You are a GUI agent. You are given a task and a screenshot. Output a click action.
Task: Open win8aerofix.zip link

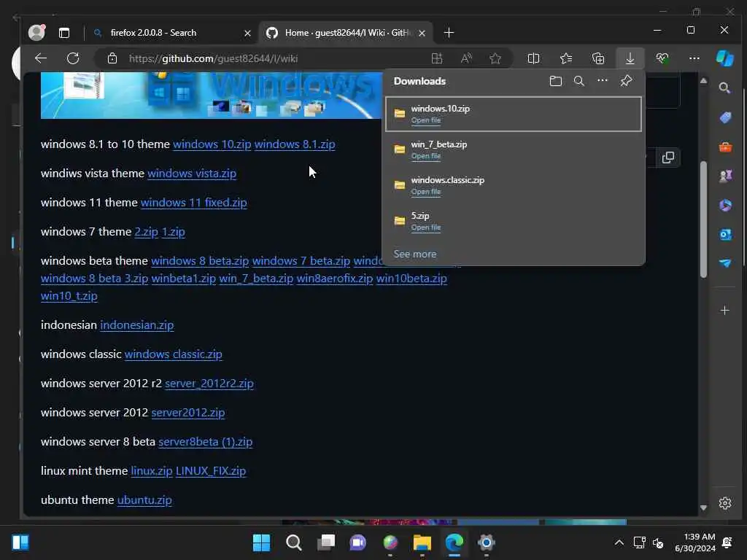335,279
